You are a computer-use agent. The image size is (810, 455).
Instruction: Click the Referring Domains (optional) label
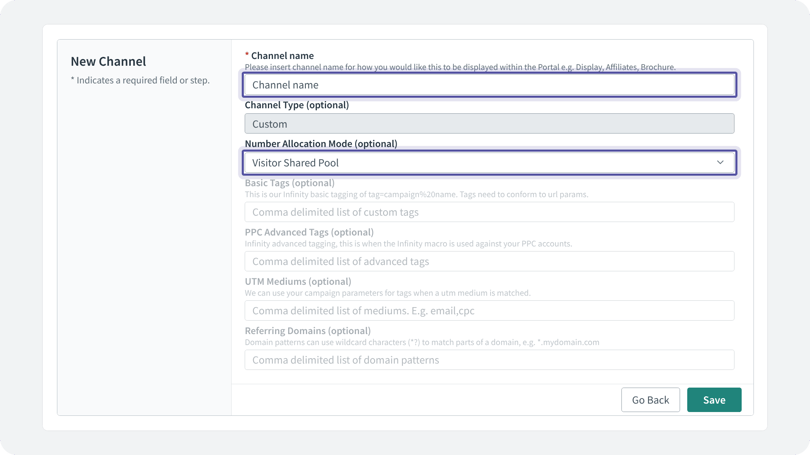(307, 331)
